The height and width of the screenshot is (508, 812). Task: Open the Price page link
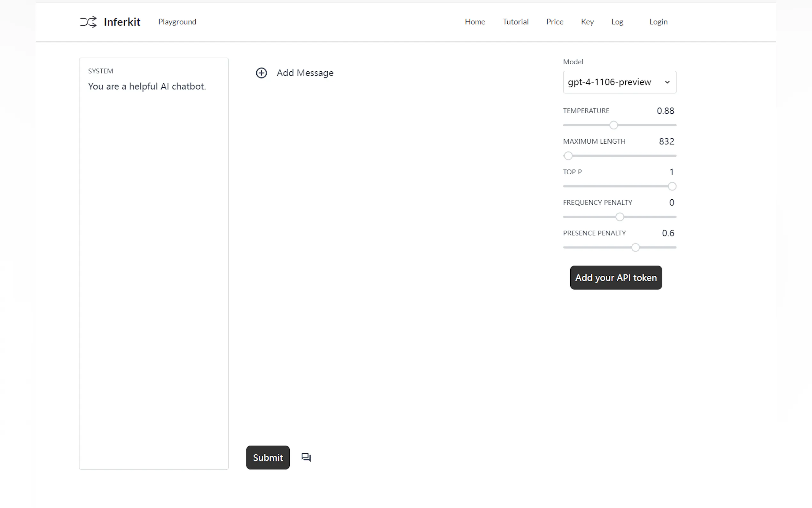(554, 22)
